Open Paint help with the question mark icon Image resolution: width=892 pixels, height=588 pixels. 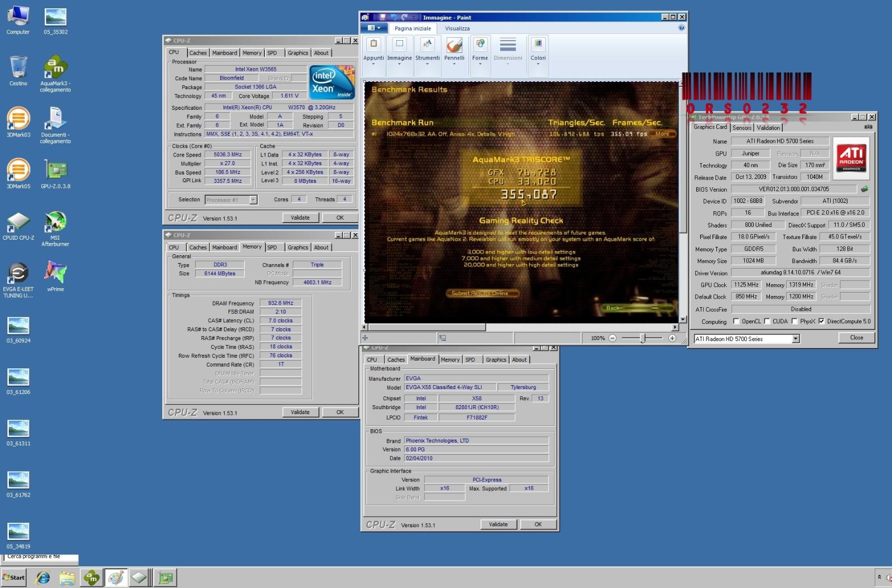tap(681, 28)
